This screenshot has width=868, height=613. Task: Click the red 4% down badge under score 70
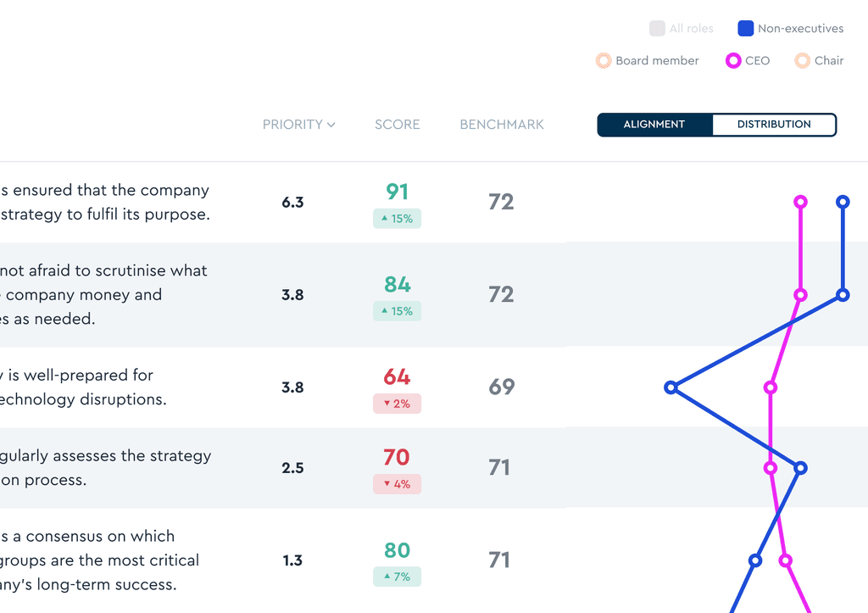(x=397, y=484)
